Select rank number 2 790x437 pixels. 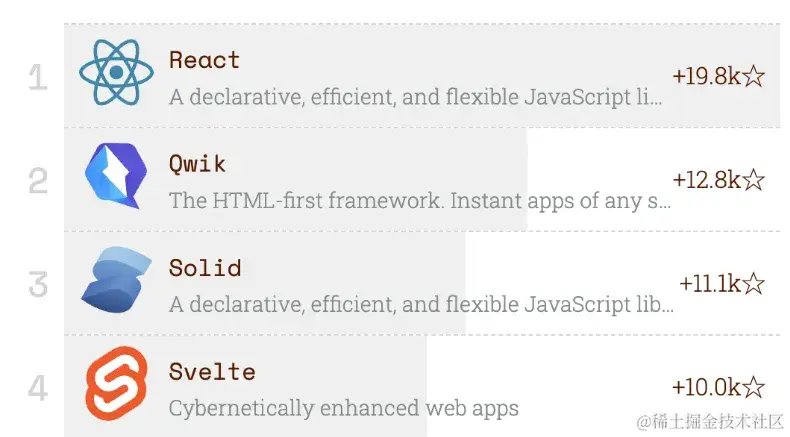coord(38,181)
